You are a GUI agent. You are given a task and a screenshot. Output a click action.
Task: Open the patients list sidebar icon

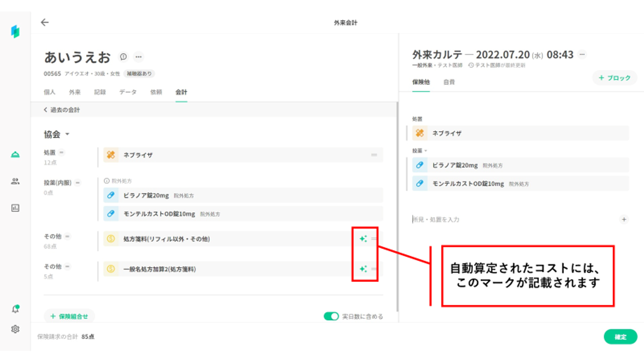[x=15, y=181]
